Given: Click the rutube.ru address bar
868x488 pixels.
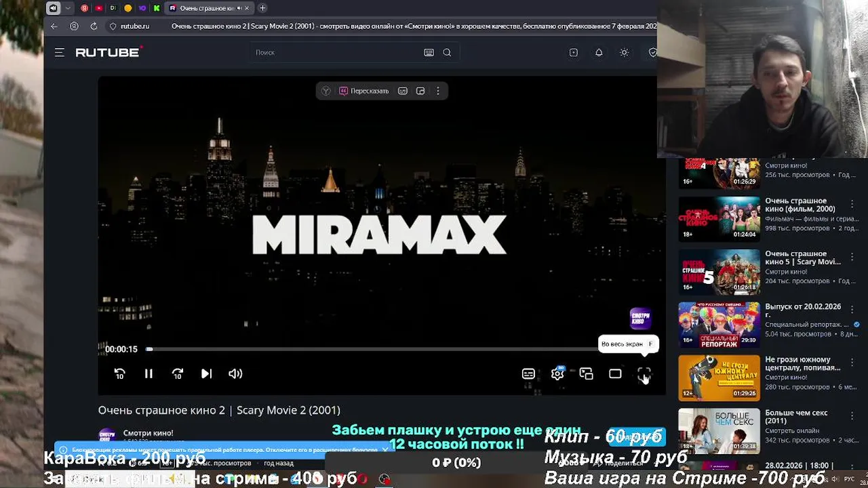Looking at the screenshot, I should pyautogui.click(x=135, y=26).
